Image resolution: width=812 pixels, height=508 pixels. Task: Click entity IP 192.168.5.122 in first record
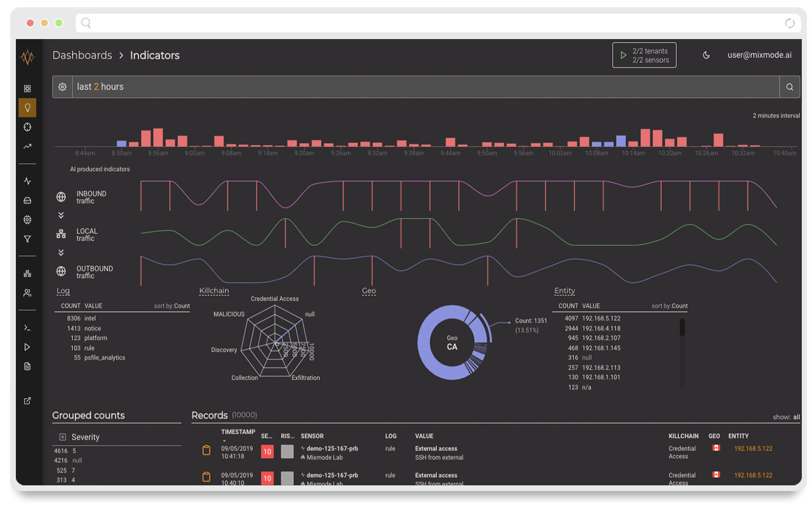pos(754,448)
